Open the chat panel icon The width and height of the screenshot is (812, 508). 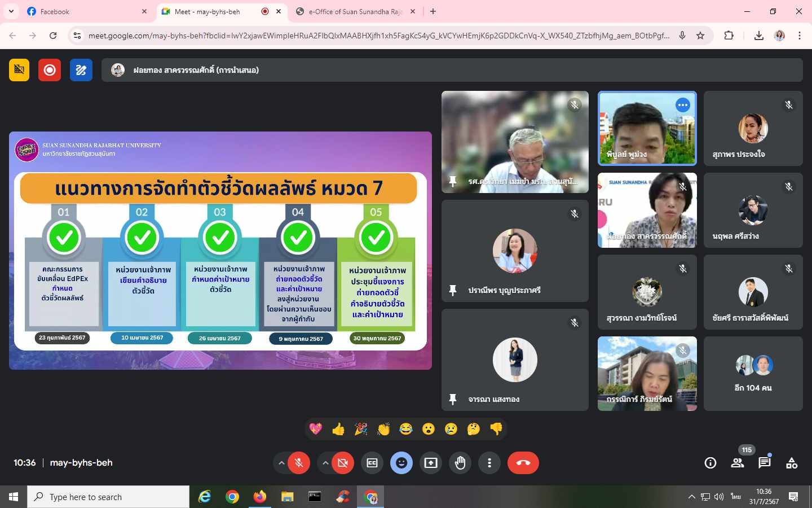tap(764, 463)
